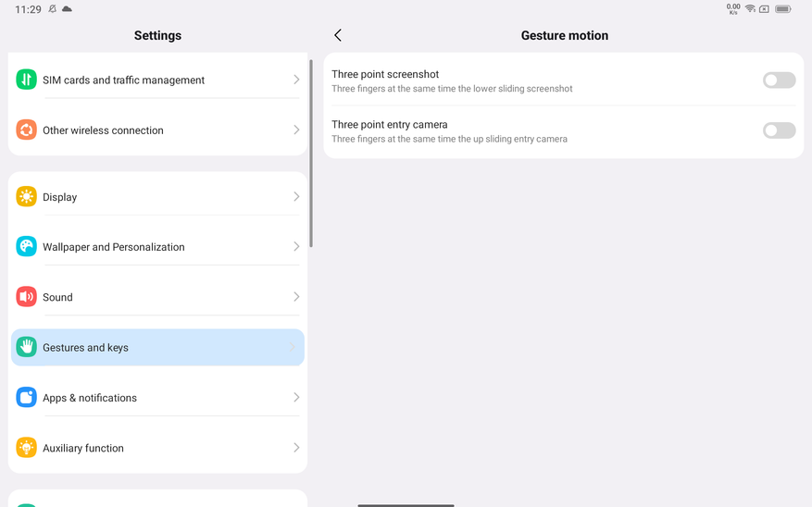Tap the Wi-Fi icon in status bar
The width and height of the screenshot is (812, 507).
[x=750, y=9]
